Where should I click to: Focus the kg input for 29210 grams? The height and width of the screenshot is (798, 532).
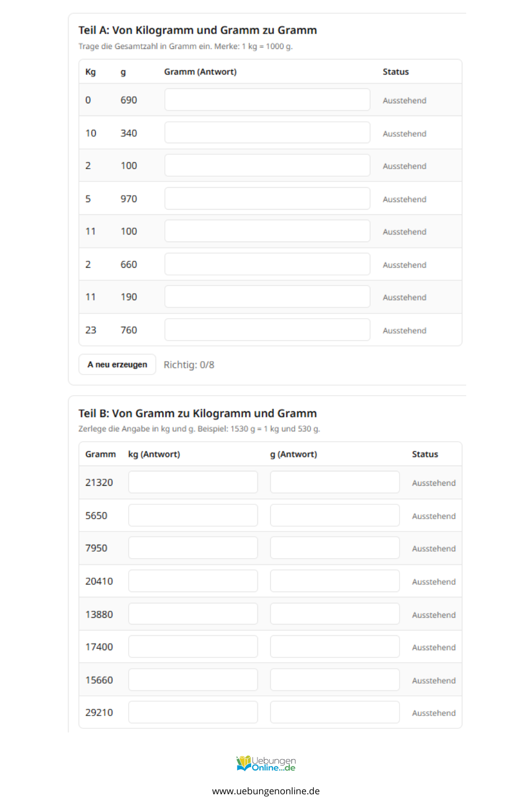[193, 712]
